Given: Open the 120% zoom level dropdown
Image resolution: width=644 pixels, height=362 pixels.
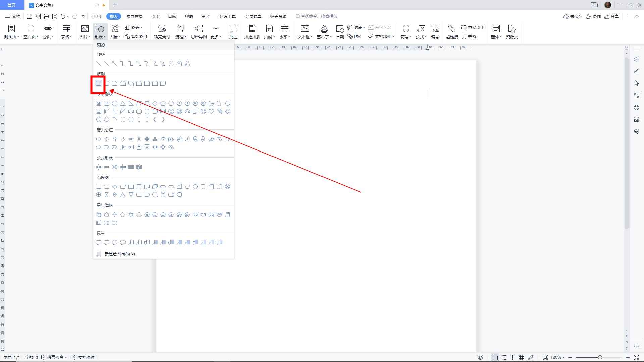Looking at the screenshot, I should pos(558,357).
